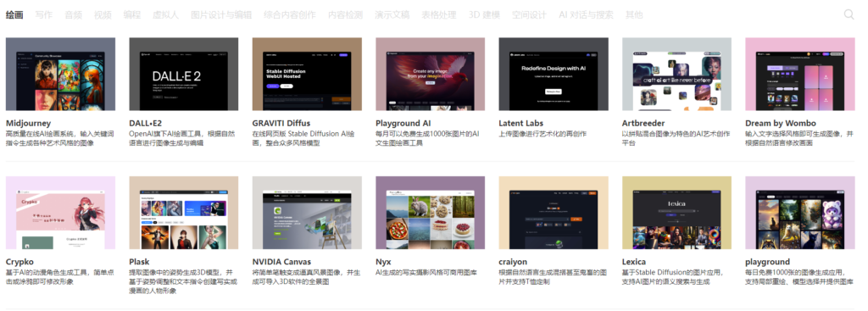The width and height of the screenshot is (868, 311).
Task: Open the Lexica preview thumbnail
Action: [x=676, y=213]
